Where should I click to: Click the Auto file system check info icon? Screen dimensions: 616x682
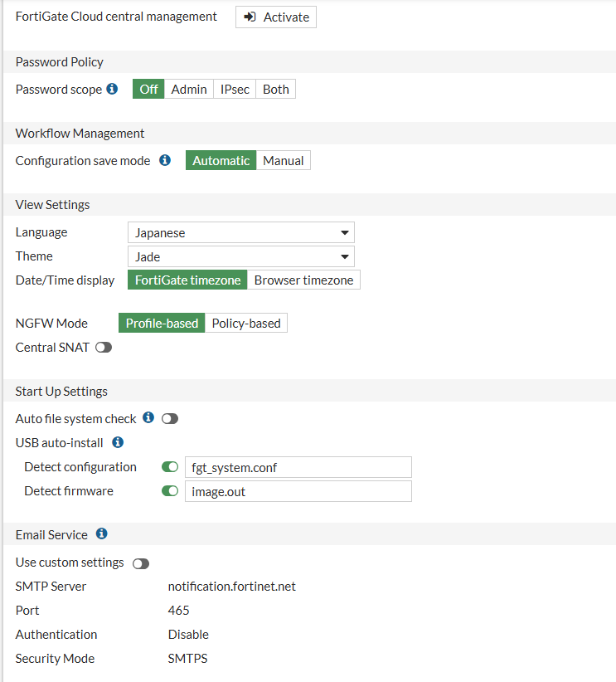pyautogui.click(x=148, y=417)
